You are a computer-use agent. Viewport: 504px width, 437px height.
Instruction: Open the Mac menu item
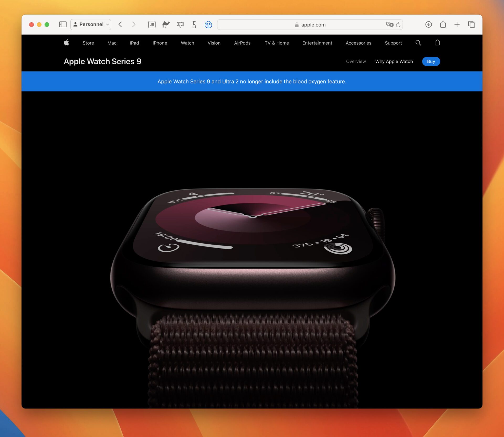click(x=112, y=43)
